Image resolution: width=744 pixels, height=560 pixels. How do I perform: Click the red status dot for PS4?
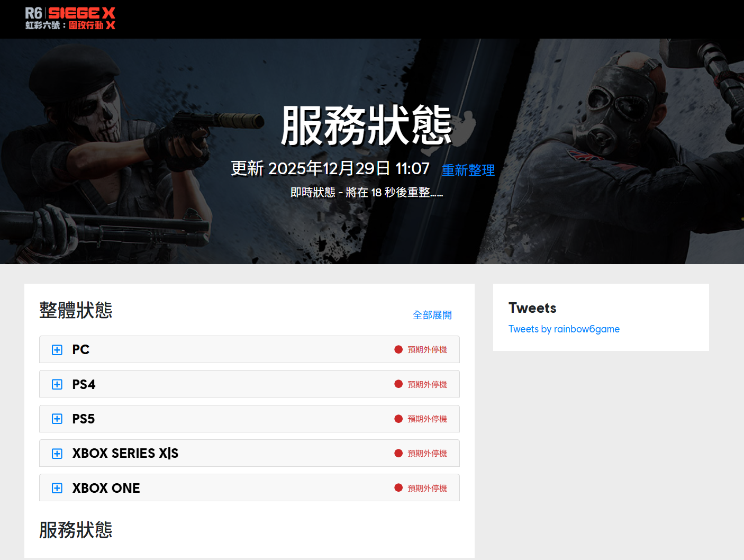pos(398,384)
